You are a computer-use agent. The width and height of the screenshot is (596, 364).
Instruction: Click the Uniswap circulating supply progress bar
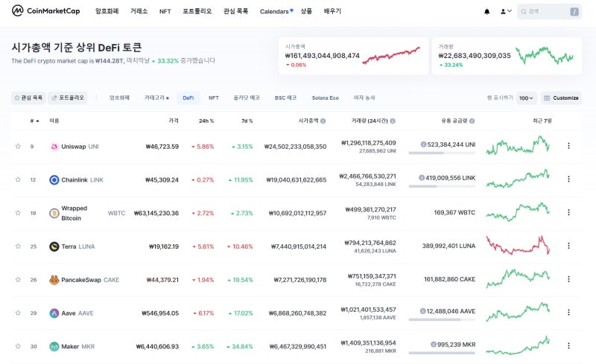[x=442, y=153]
